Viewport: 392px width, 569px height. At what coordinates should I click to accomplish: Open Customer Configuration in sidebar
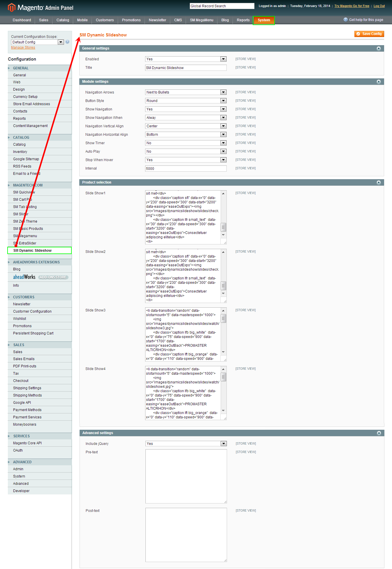click(x=32, y=311)
